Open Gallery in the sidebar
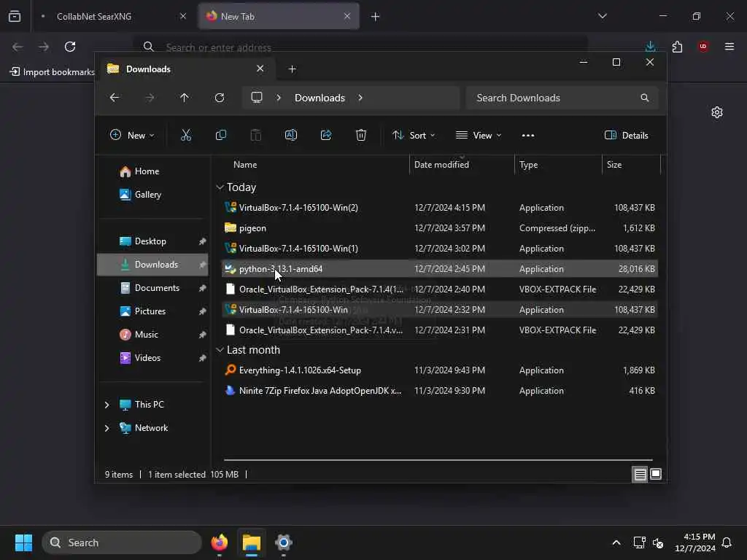Image resolution: width=747 pixels, height=560 pixels. 147,194
